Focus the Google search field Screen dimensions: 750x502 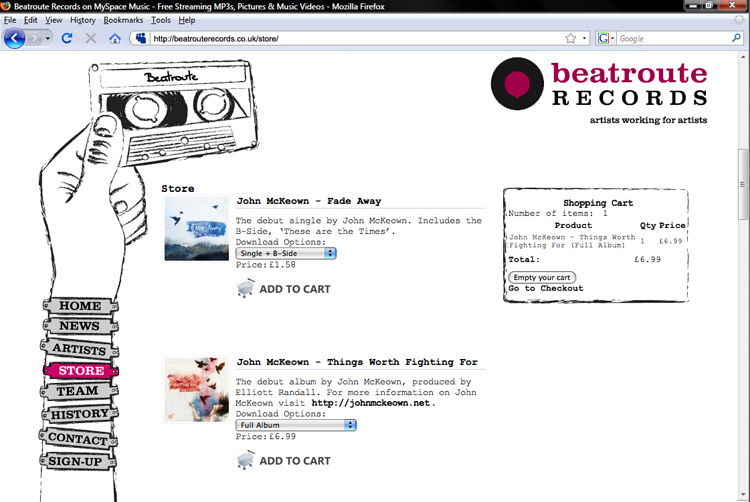click(673, 38)
